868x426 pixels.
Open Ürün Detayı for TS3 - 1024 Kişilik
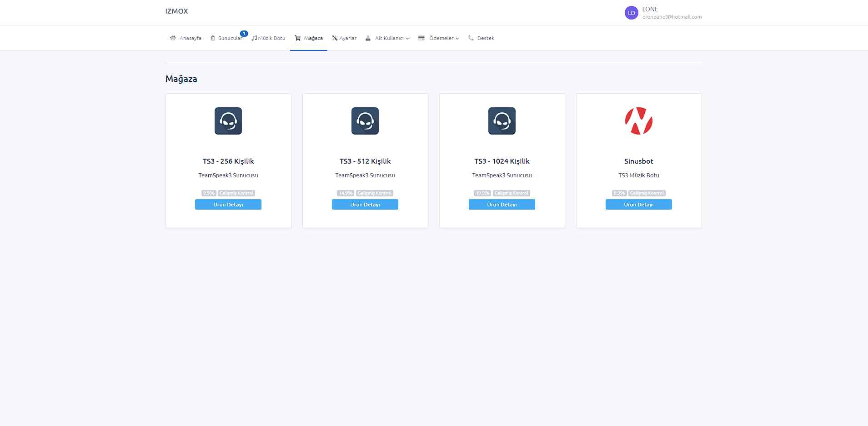coord(502,205)
